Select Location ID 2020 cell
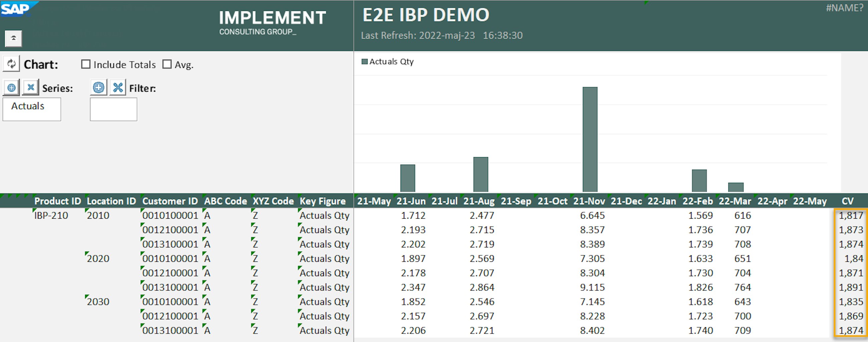The image size is (868, 342). coord(98,259)
